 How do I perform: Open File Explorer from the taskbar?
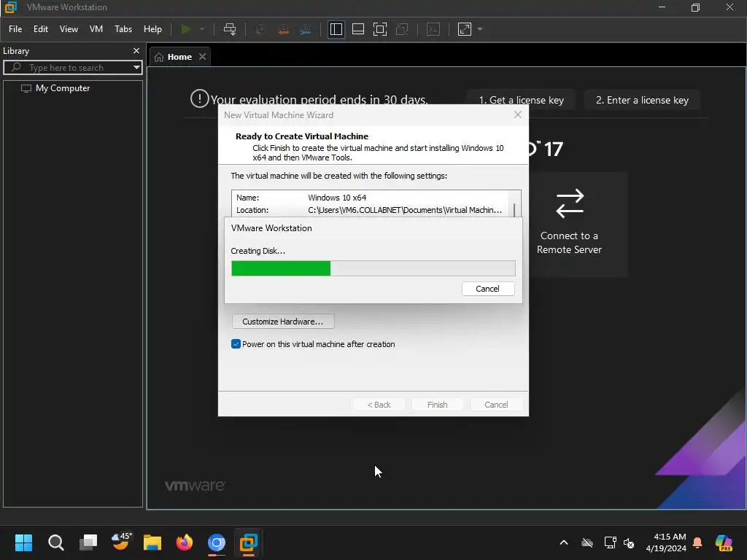[152, 542]
